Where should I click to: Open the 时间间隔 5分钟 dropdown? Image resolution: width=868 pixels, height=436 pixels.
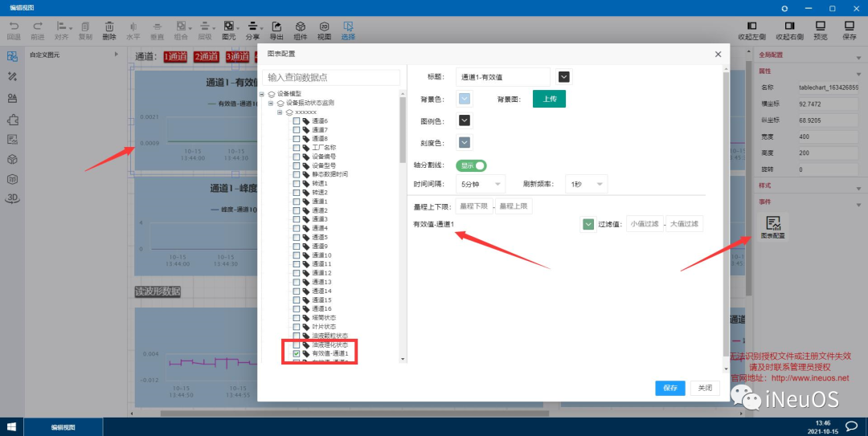click(x=481, y=184)
